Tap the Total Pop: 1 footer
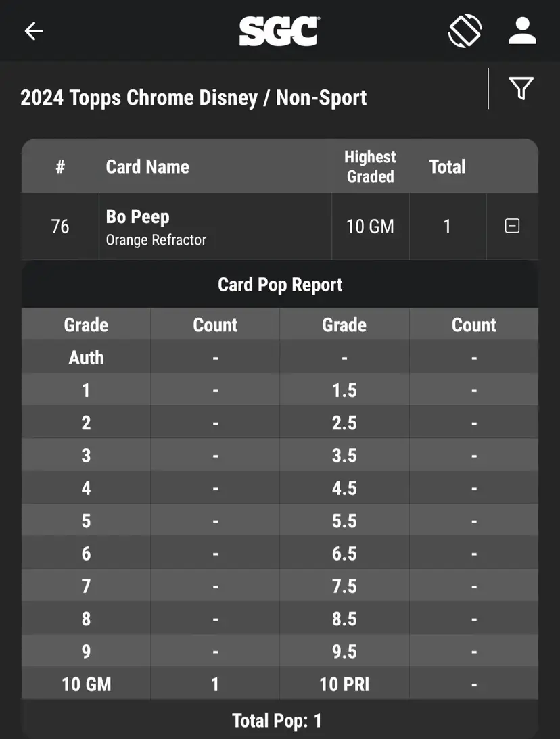Image resolution: width=560 pixels, height=739 pixels. point(277,721)
